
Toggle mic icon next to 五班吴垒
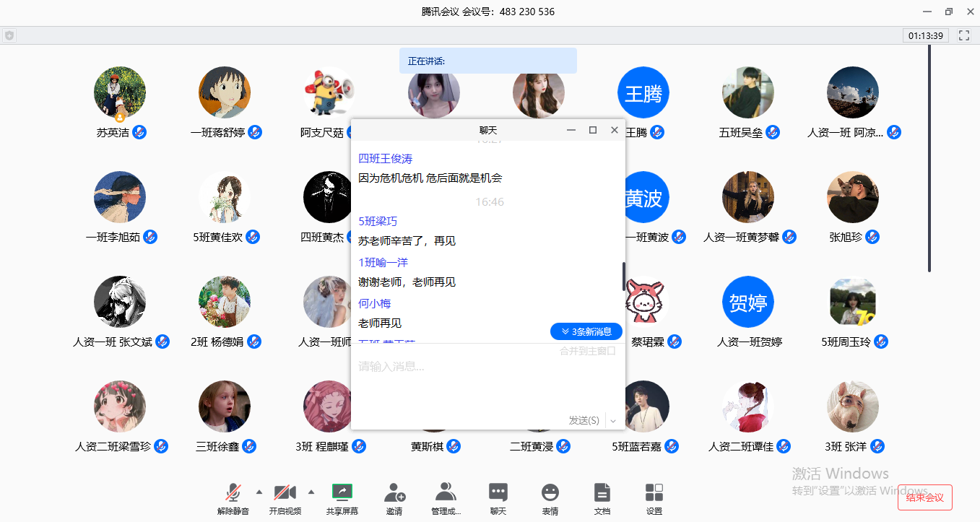pyautogui.click(x=773, y=132)
